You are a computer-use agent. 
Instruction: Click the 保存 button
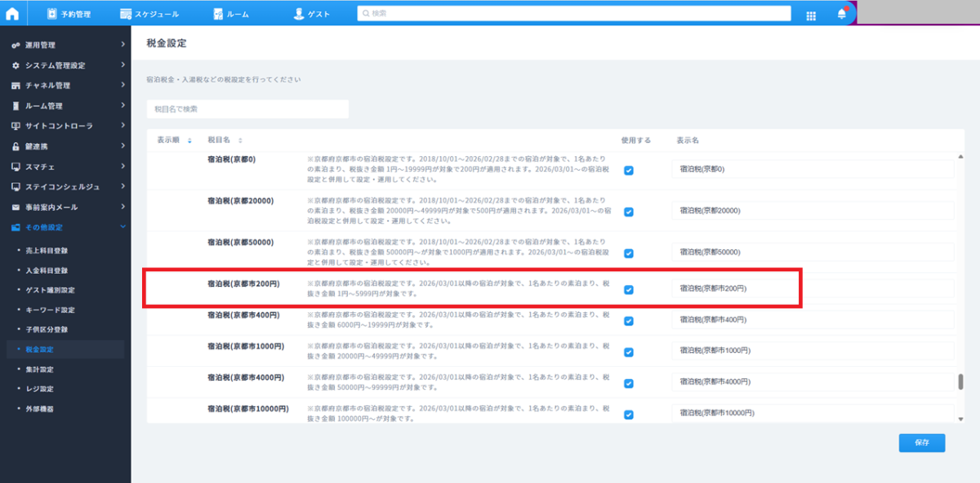(921, 442)
